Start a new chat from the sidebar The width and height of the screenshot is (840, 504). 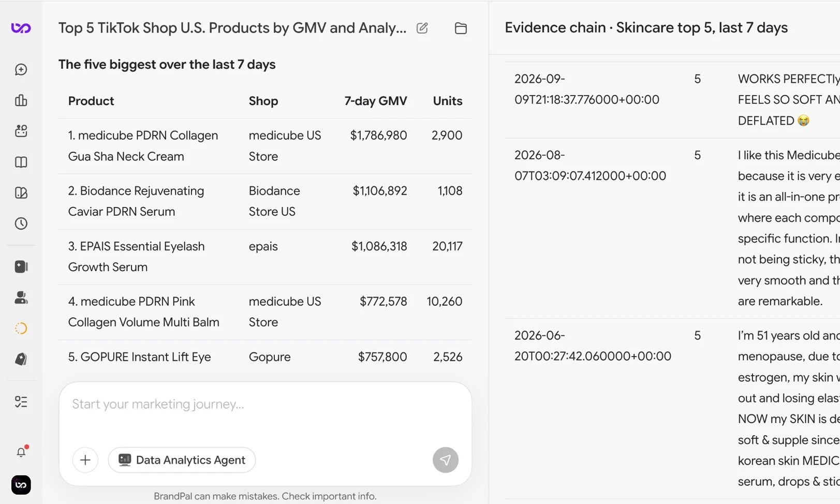(21, 69)
